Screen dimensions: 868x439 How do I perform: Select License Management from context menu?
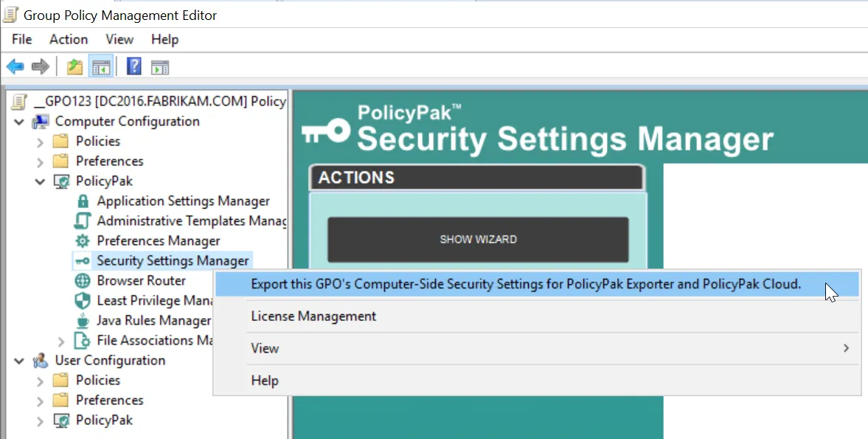536,316
